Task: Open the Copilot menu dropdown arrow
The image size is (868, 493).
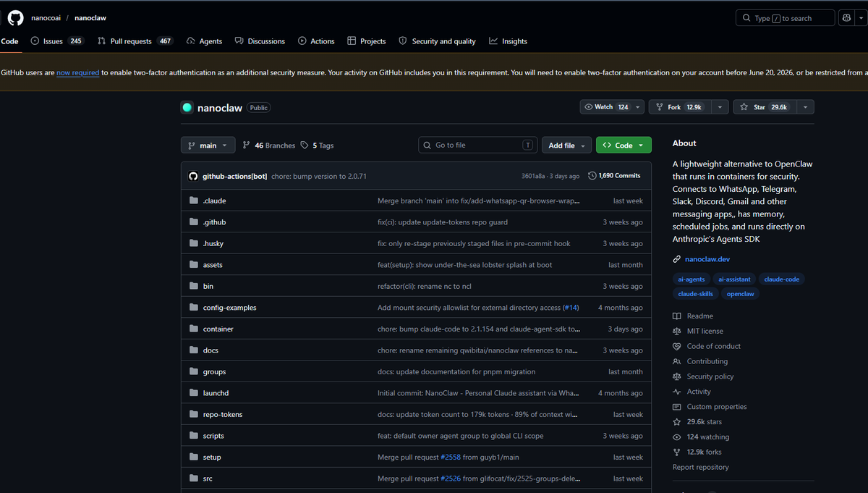Action: pyautogui.click(x=862, y=18)
